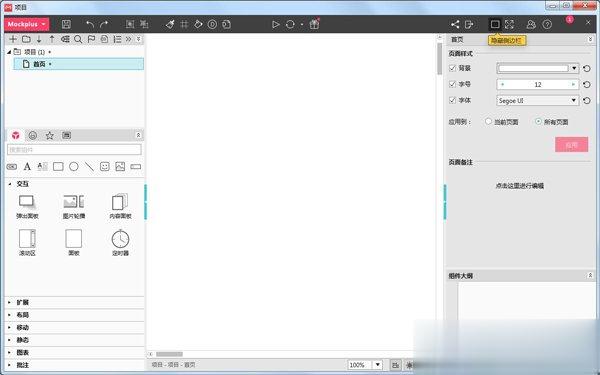Switch to the icons library smiley tab
This screenshot has width=600, height=375.
[x=33, y=135]
